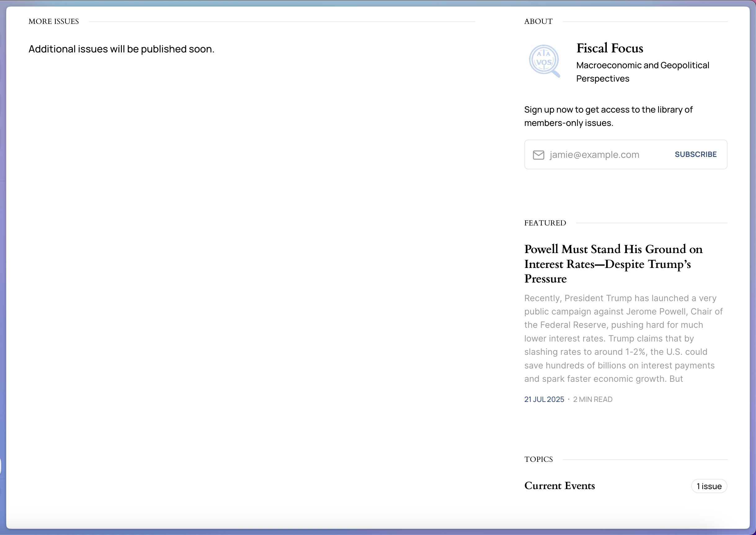
Task: Open the Fiscal Focus title link
Action: click(x=609, y=48)
